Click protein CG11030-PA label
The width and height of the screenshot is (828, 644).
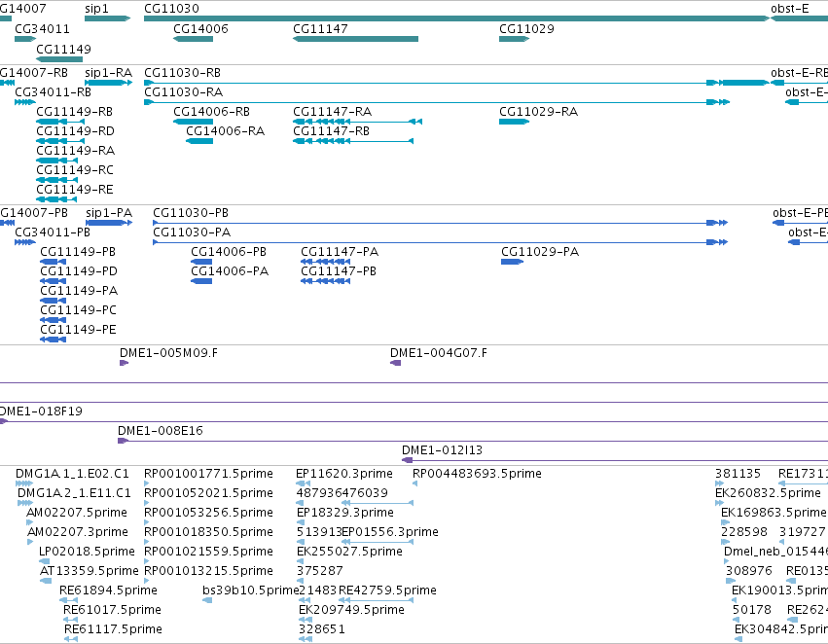192,233
